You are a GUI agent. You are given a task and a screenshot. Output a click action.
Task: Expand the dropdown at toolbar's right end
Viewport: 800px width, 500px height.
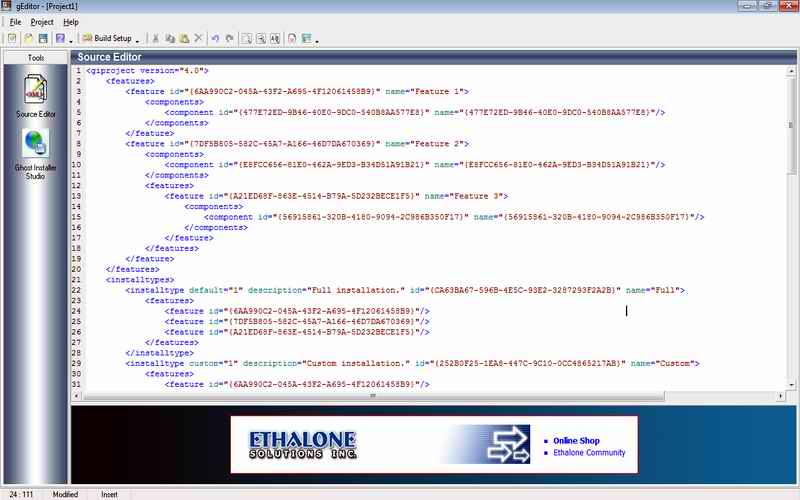[318, 39]
